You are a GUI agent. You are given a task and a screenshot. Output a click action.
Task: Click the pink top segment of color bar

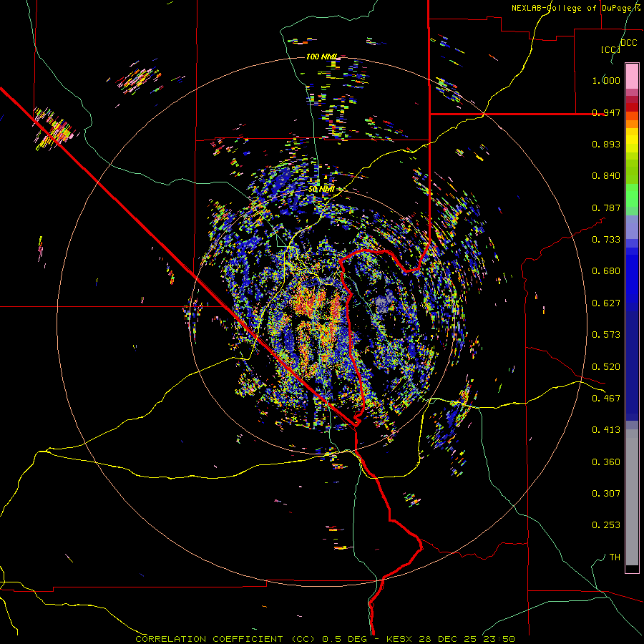point(632,77)
